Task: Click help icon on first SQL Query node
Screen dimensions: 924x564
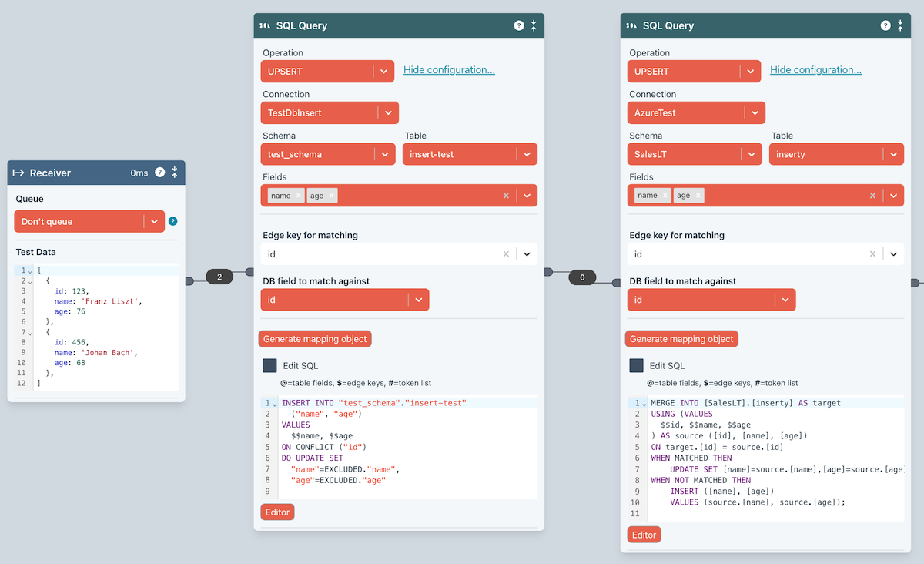Action: pyautogui.click(x=519, y=25)
